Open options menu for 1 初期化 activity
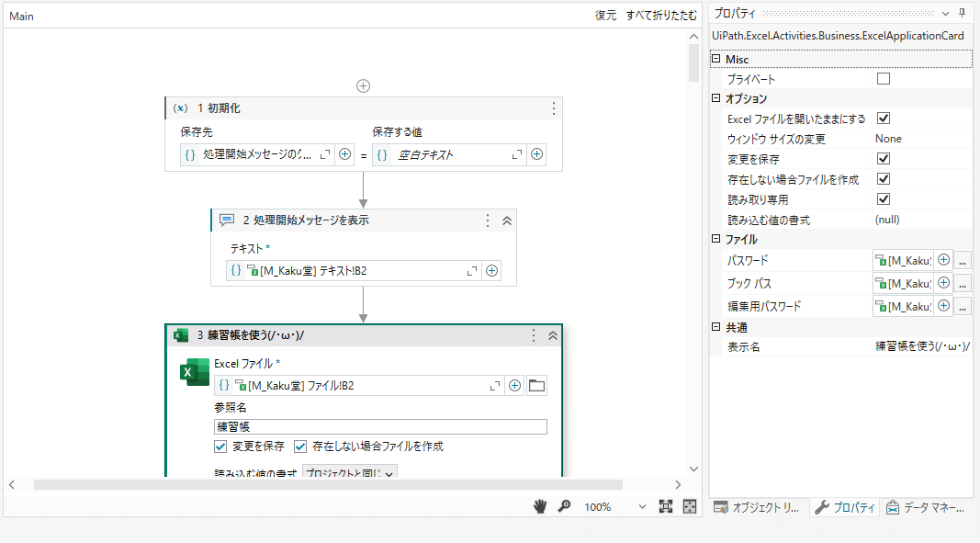 (553, 108)
